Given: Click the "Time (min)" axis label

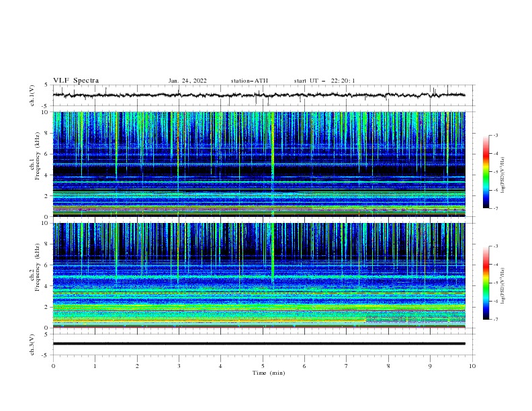Looking at the screenshot, I should (x=269, y=373).
